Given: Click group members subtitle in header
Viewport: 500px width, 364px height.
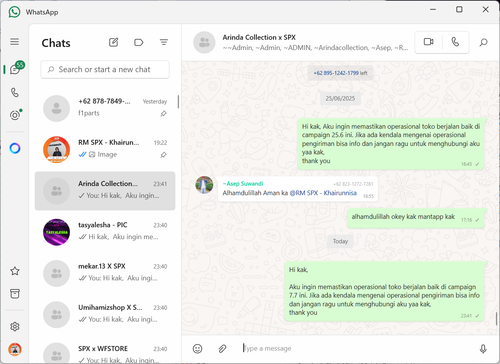Looking at the screenshot, I should pos(315,48).
